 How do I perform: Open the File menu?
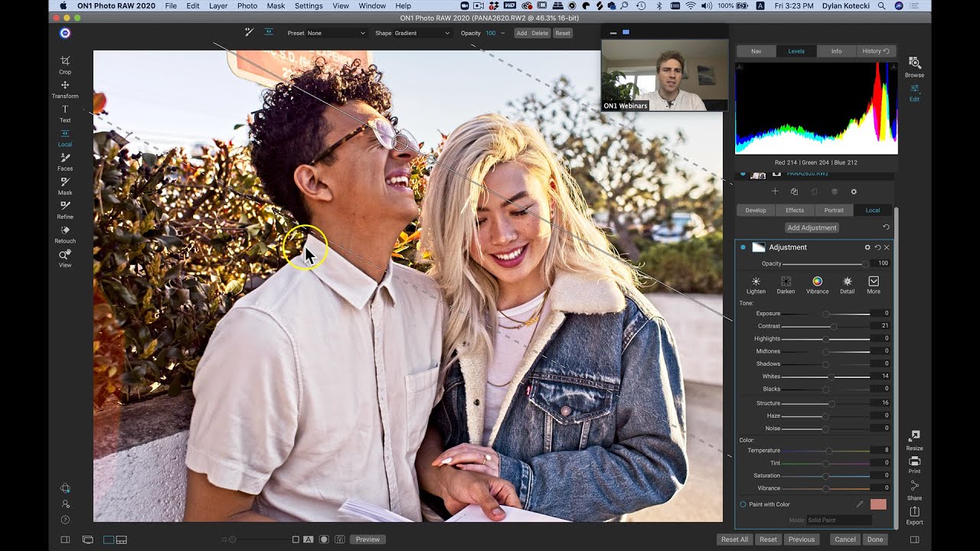pos(171,5)
